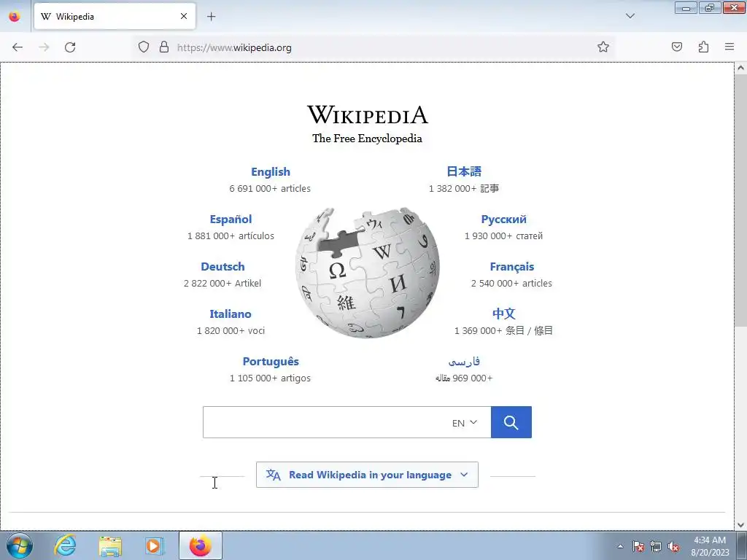747x560 pixels.
Task: View site security via the padlock icon
Action: click(164, 47)
